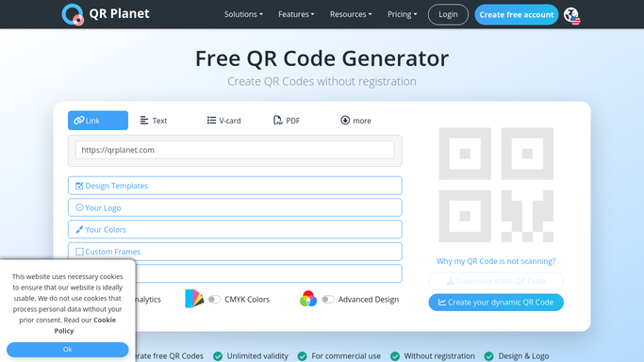Toggle the CMYK Colors switch

click(x=214, y=299)
